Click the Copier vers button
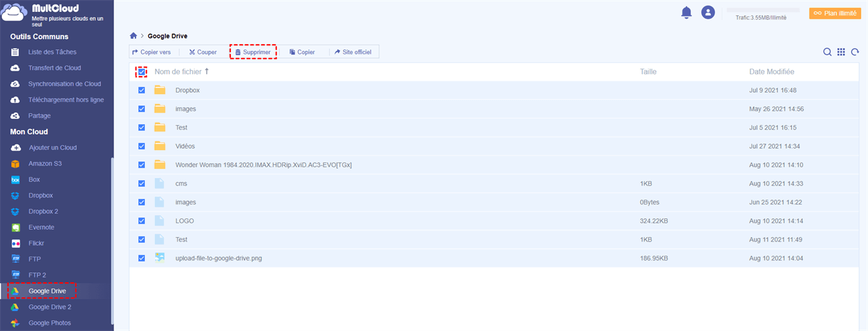Screen dimensions: 868x331 (152, 52)
